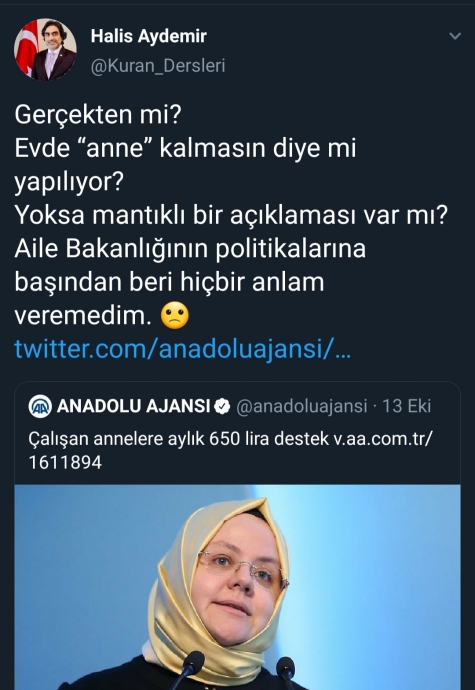
Task: Open the v.aa.com.tr article link
Action: click(383, 439)
